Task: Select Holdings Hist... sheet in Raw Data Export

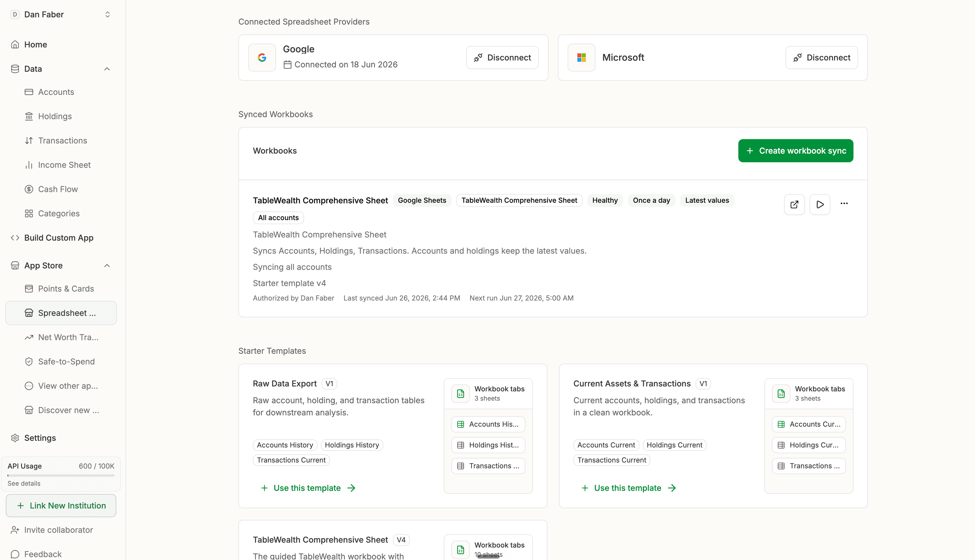Action: (x=488, y=445)
